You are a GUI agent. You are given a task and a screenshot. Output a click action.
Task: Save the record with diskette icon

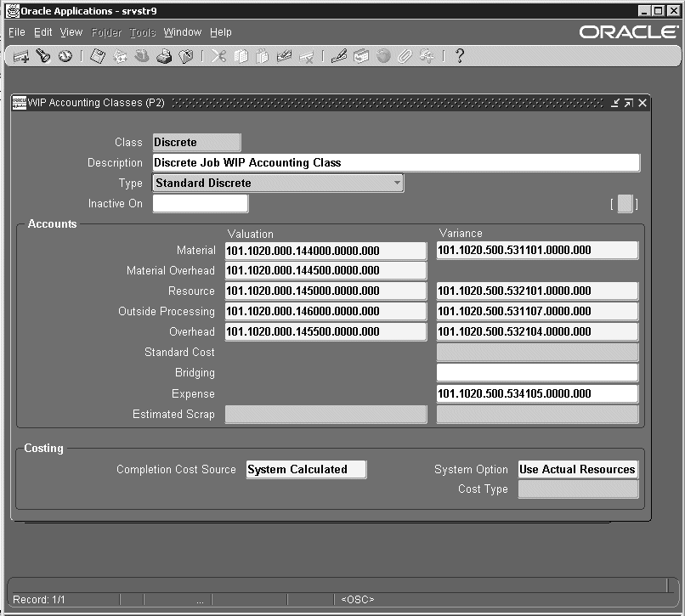98,56
